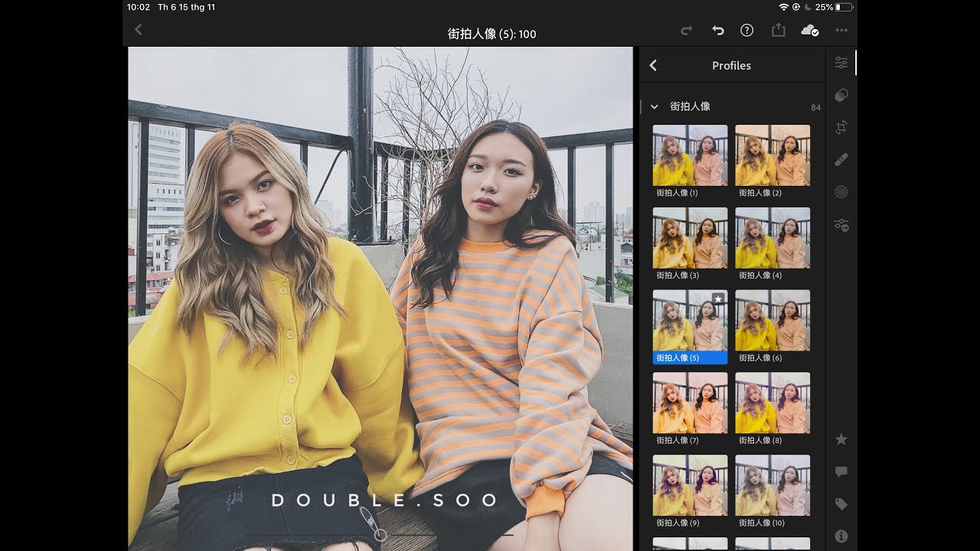Screen dimensions: 980x551
Task: Tap the Wi-Fi status icon
Action: 783,7
